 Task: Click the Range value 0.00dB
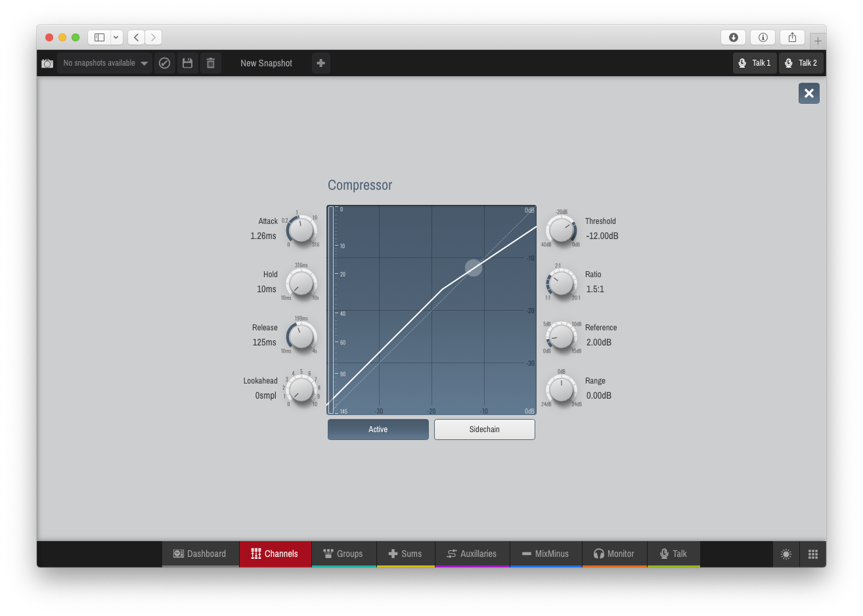pyautogui.click(x=599, y=395)
